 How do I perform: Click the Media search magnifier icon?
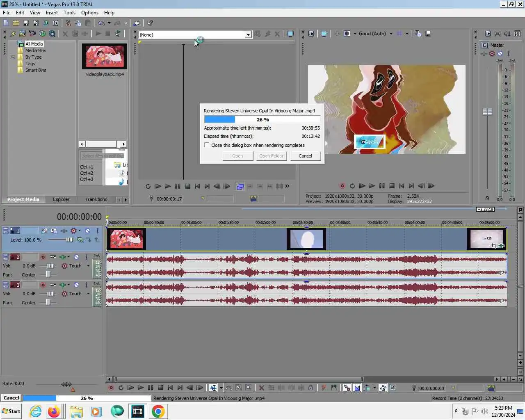(52, 34)
